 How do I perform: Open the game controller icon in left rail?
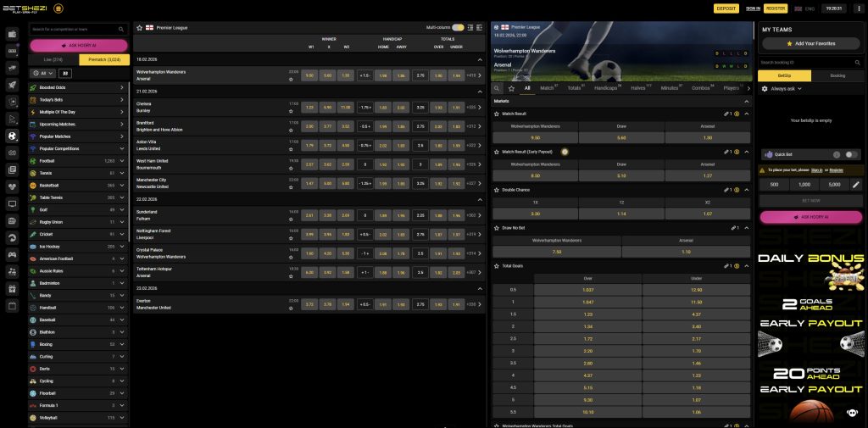click(12, 255)
